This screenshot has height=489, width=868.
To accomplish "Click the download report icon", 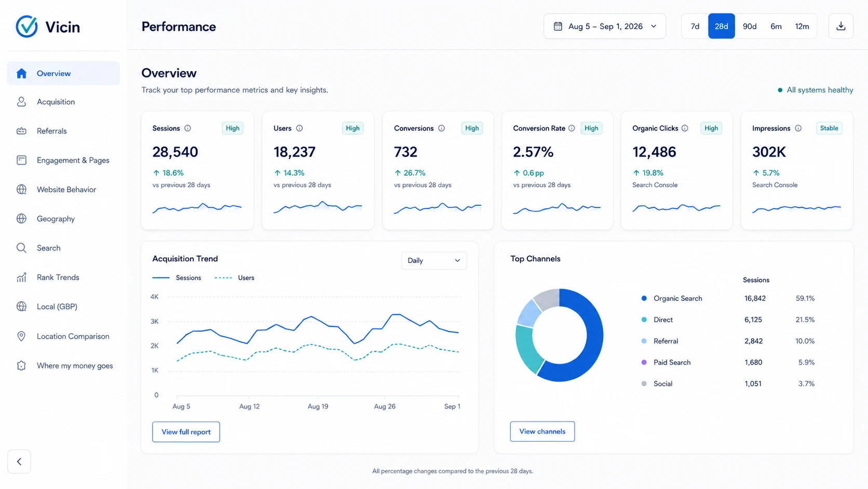I will 841,26.
